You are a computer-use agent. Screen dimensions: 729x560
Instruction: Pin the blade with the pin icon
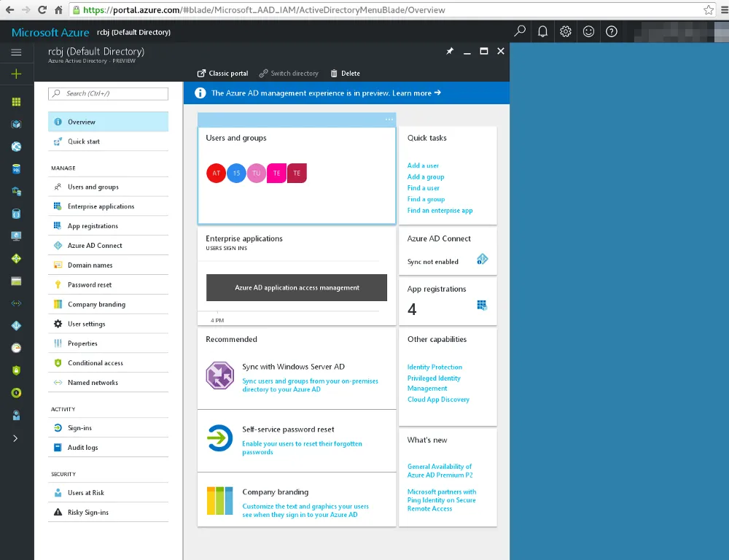pyautogui.click(x=450, y=51)
